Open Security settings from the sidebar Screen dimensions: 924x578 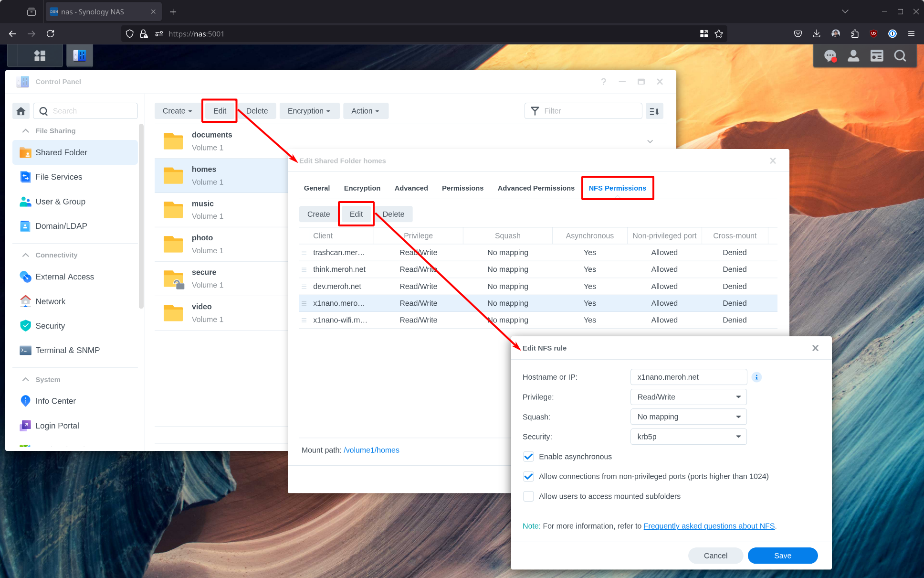tap(51, 325)
